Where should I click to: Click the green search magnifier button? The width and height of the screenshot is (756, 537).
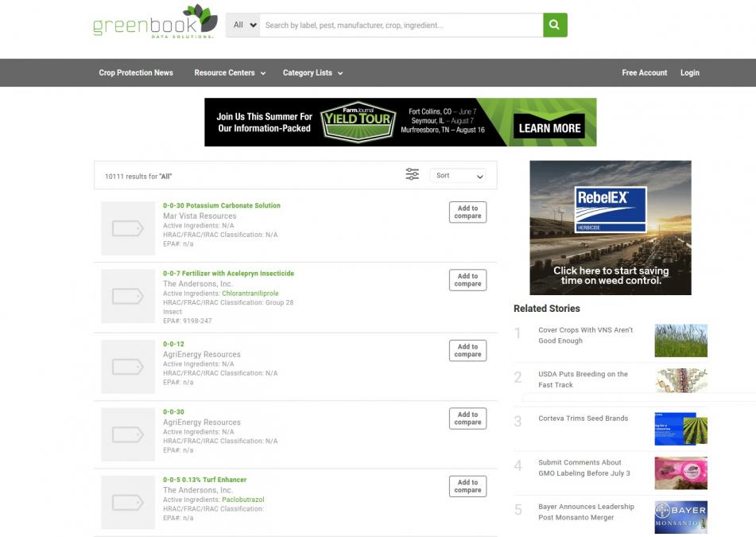tap(555, 25)
